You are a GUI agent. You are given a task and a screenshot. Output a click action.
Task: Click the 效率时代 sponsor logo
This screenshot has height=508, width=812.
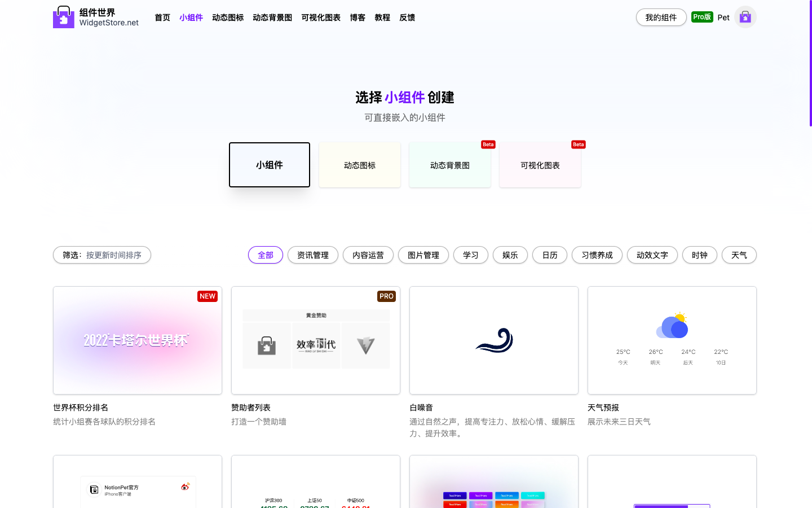(x=316, y=345)
